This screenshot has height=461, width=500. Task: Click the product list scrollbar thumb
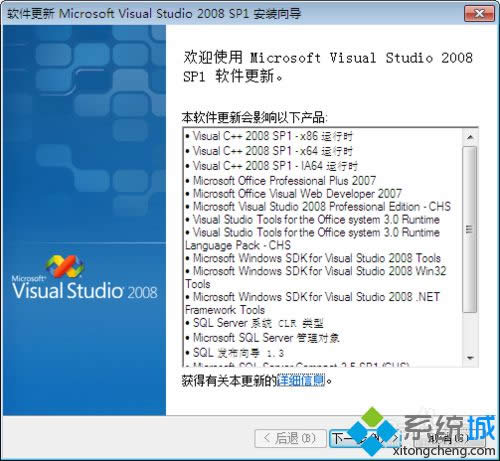(x=470, y=229)
